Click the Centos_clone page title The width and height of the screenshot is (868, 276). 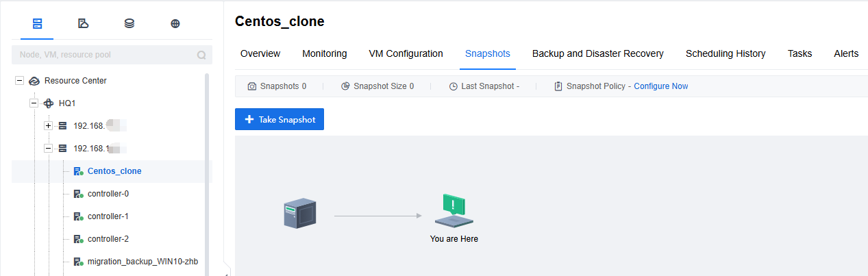[x=280, y=21]
